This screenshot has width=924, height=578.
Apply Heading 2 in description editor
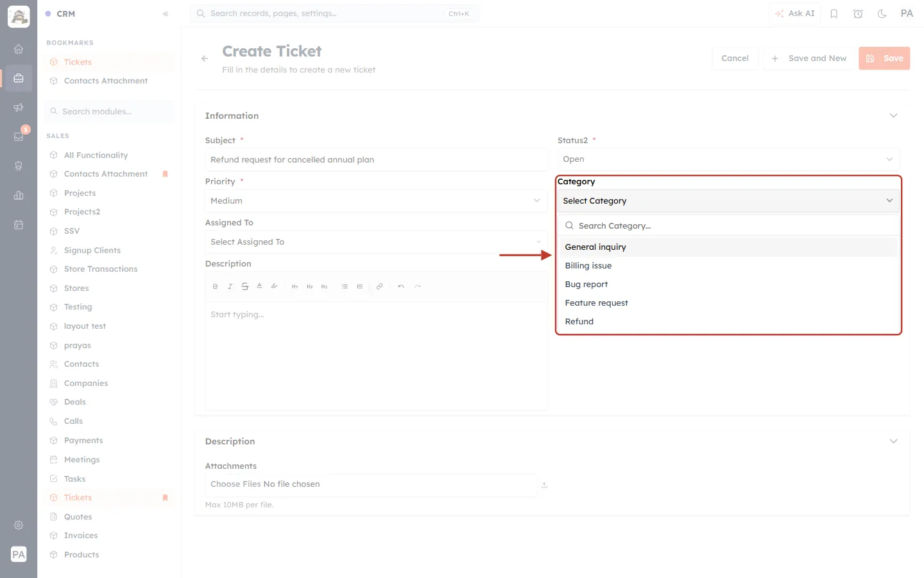coord(309,286)
